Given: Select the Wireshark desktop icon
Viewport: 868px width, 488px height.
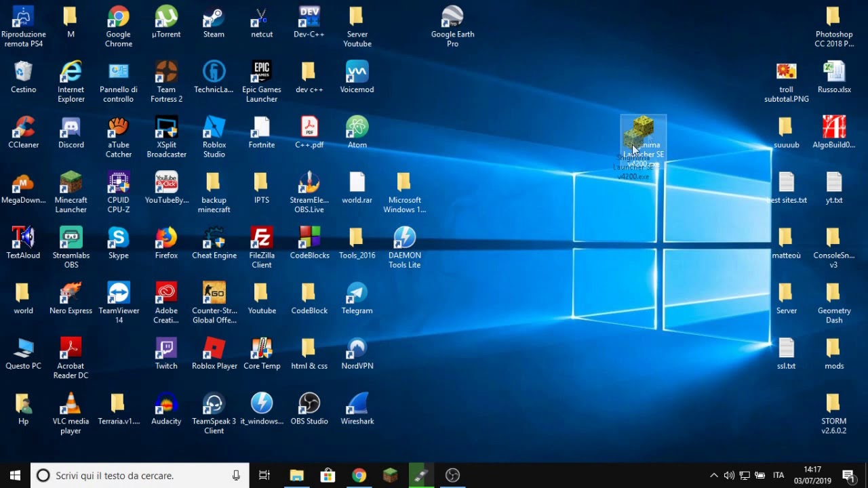Looking at the screenshot, I should click(x=357, y=409).
